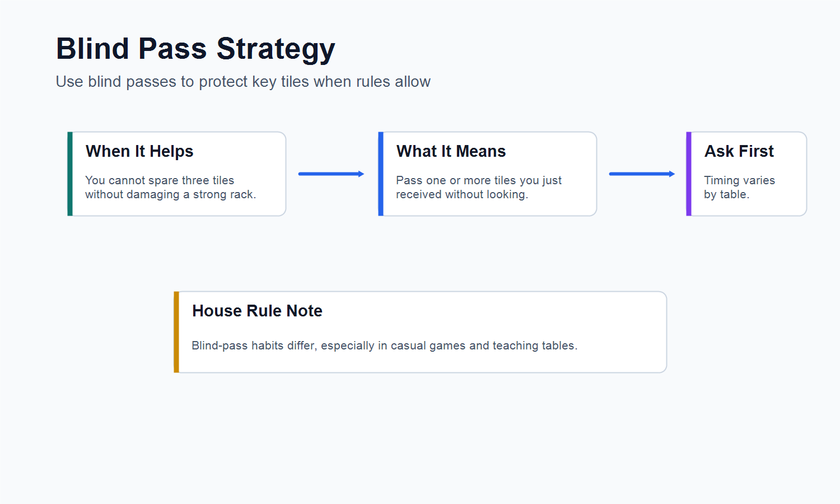
Task: Click the Timing varies by table text
Action: 739,187
